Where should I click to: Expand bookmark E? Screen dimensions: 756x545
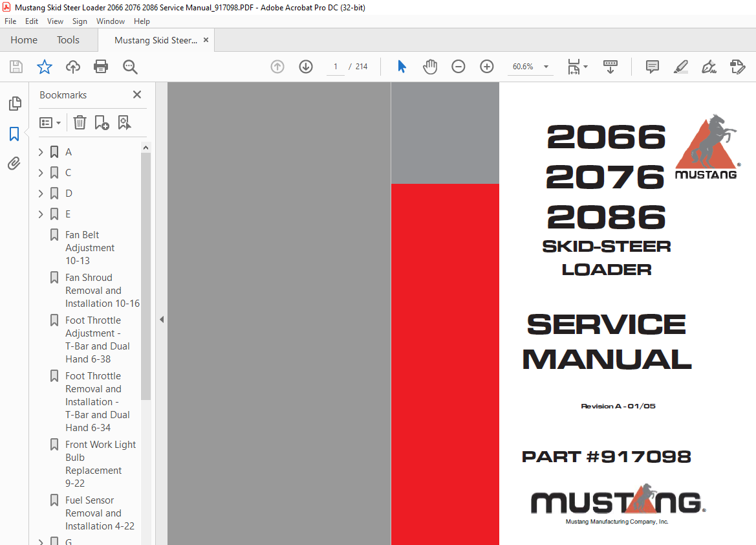click(x=41, y=214)
